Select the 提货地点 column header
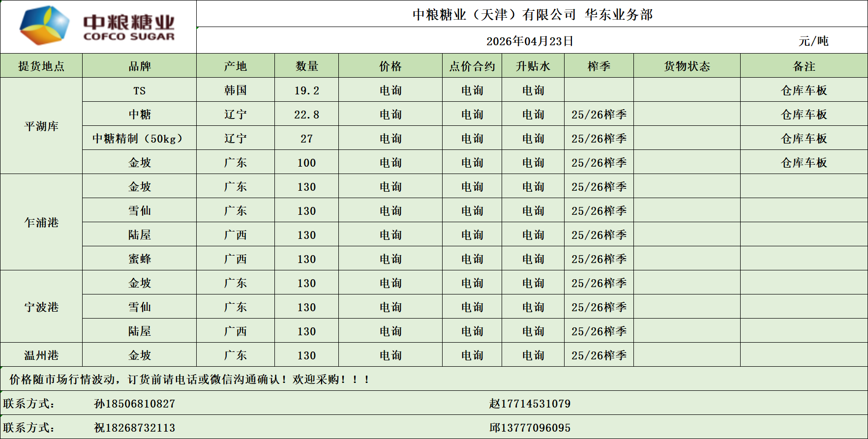Viewport: 868px width, 439px height. (41, 66)
